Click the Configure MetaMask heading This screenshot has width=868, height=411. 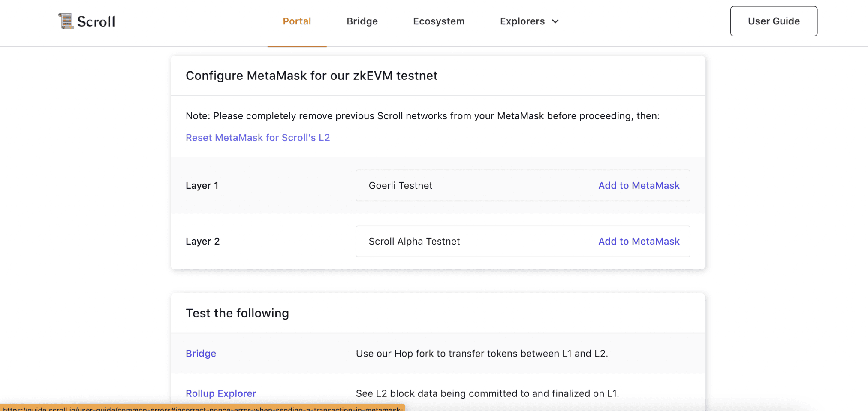(311, 76)
